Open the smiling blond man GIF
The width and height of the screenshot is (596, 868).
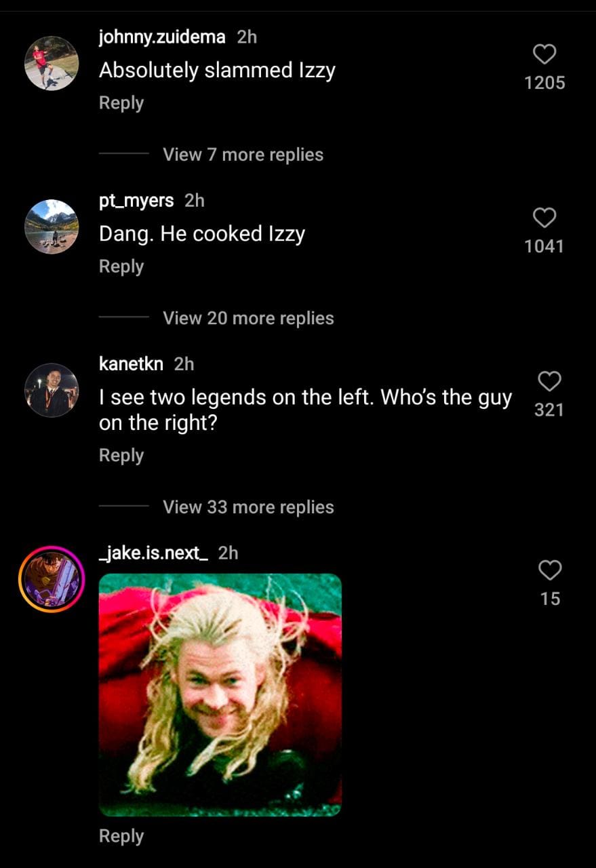[x=220, y=694]
